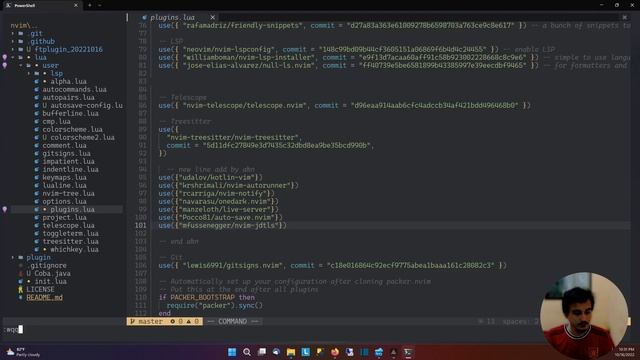Expand the ftplugin_20221016 folder arrow
The width and height of the screenshot is (640, 360).
pos(13,49)
